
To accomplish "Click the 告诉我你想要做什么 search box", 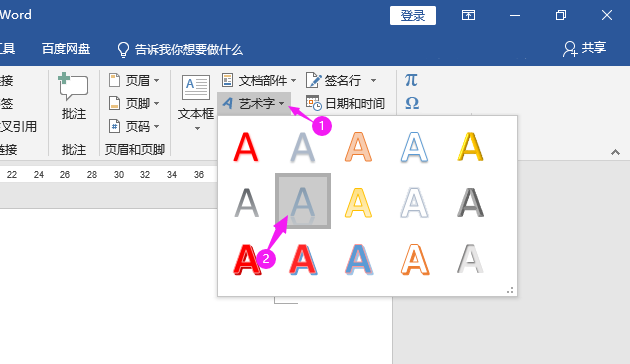I will click(188, 49).
